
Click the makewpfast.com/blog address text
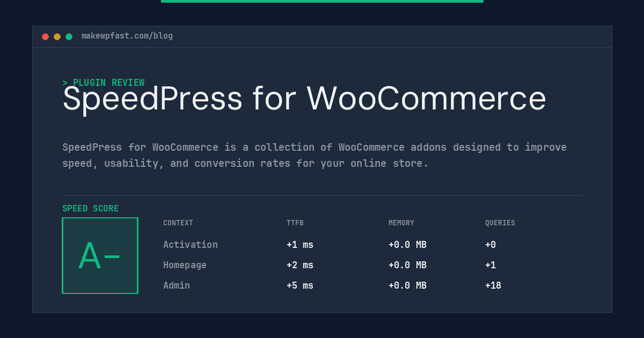click(x=127, y=36)
